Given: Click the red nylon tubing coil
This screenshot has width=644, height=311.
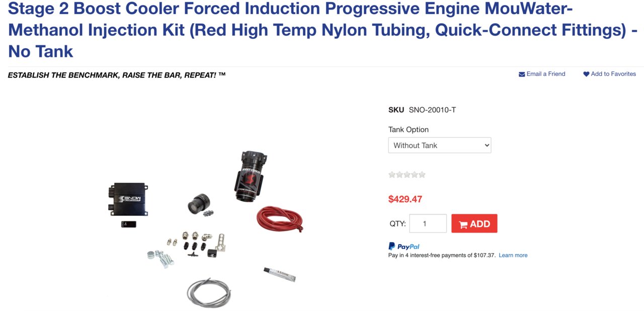Looking at the screenshot, I should coord(280,220).
